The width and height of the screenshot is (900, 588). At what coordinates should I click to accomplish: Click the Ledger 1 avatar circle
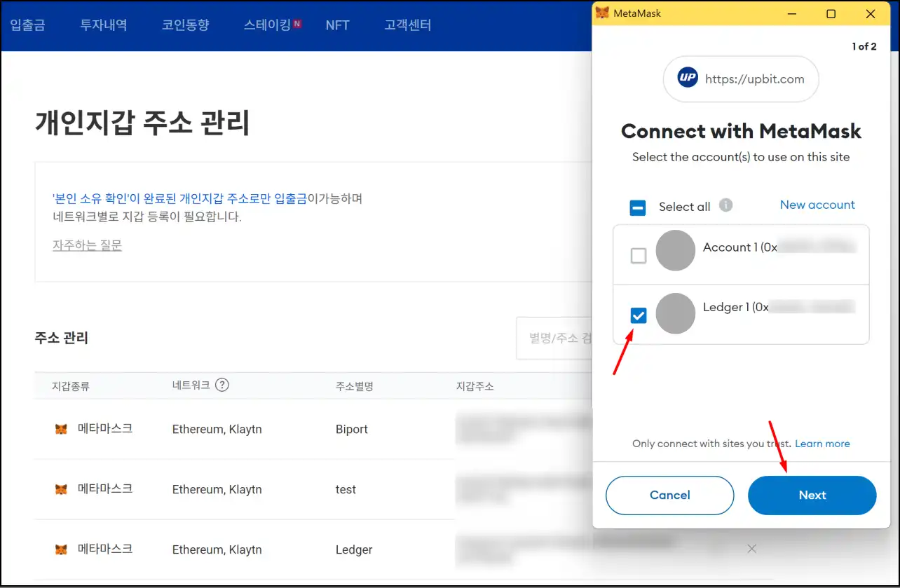point(676,313)
